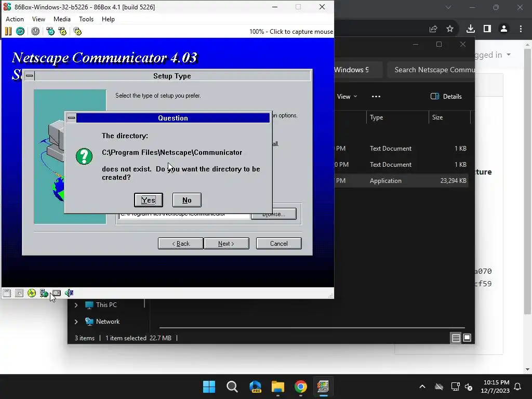Click the grey ACPI shutdown power icon

(35, 32)
